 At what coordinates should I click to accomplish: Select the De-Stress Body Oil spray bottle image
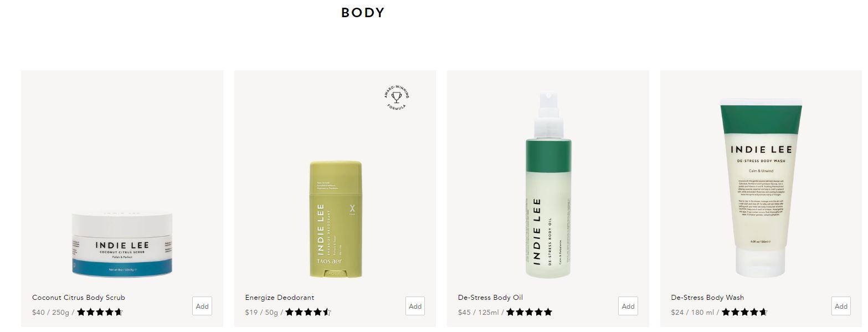548,185
